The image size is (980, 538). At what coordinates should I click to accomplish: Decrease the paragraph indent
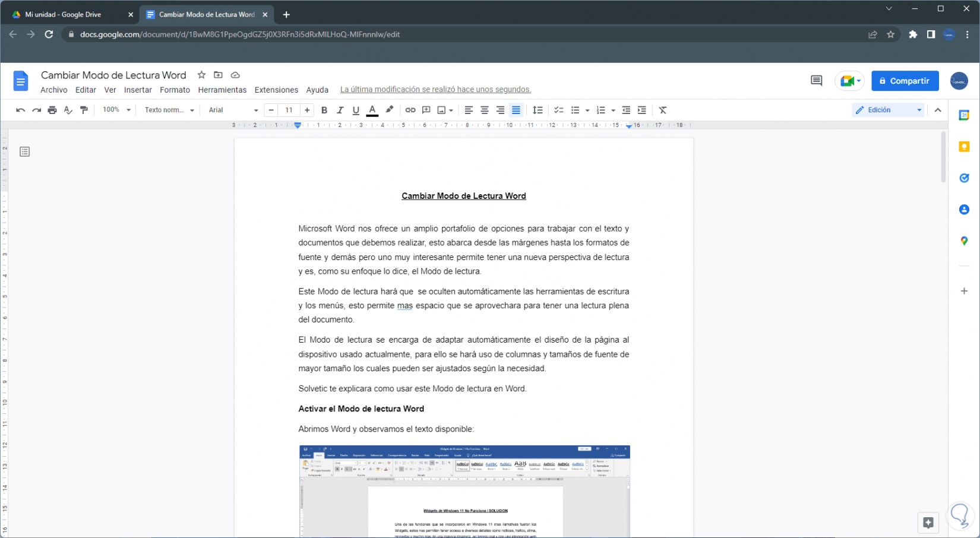626,110
